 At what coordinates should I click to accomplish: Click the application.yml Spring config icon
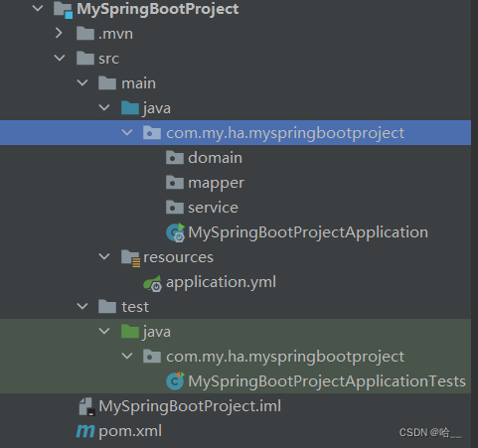(x=153, y=283)
